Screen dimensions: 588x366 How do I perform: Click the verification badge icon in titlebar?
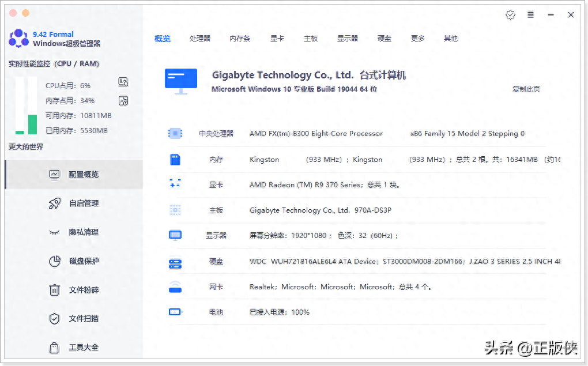[510, 15]
